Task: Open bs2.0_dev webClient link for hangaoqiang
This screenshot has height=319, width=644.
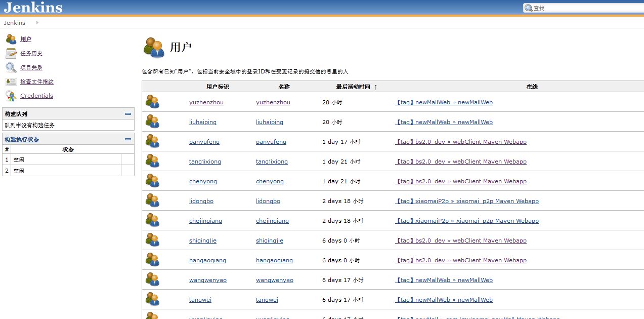Action: point(461,260)
